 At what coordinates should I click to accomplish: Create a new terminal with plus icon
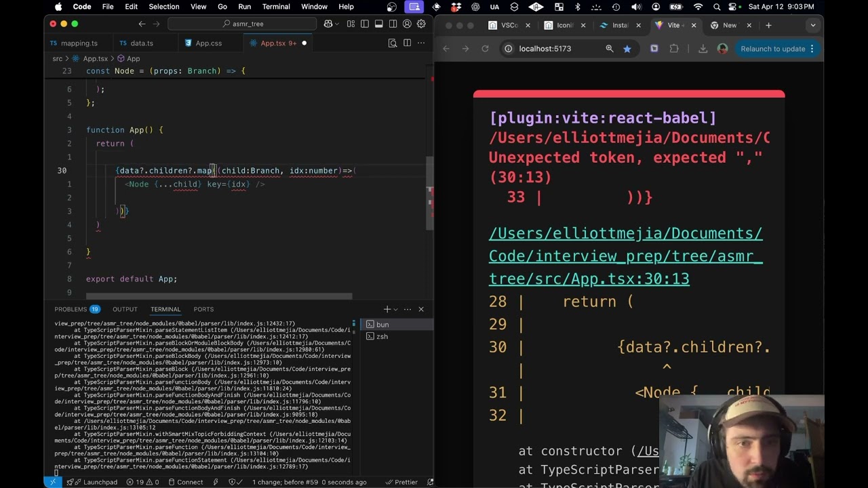[387, 309]
